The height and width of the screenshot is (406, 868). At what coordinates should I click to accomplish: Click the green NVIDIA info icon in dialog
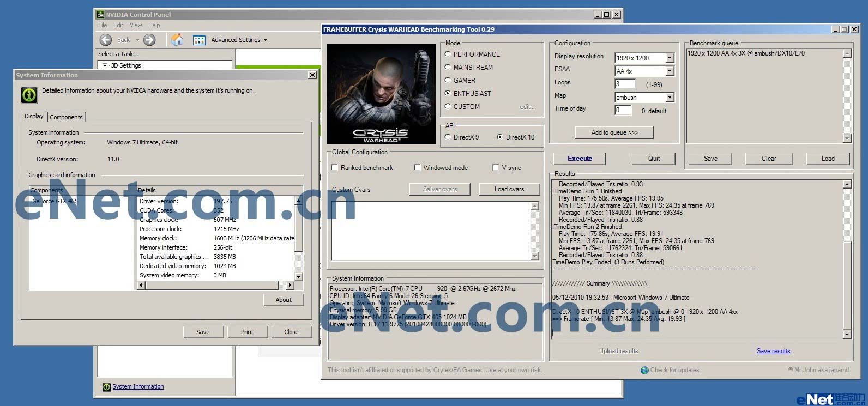pos(29,95)
